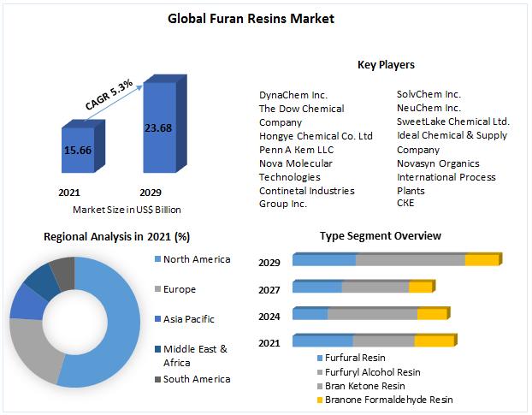The image size is (532, 415).
Task: Click the Furfural Resin legend swatch
Action: point(320,358)
